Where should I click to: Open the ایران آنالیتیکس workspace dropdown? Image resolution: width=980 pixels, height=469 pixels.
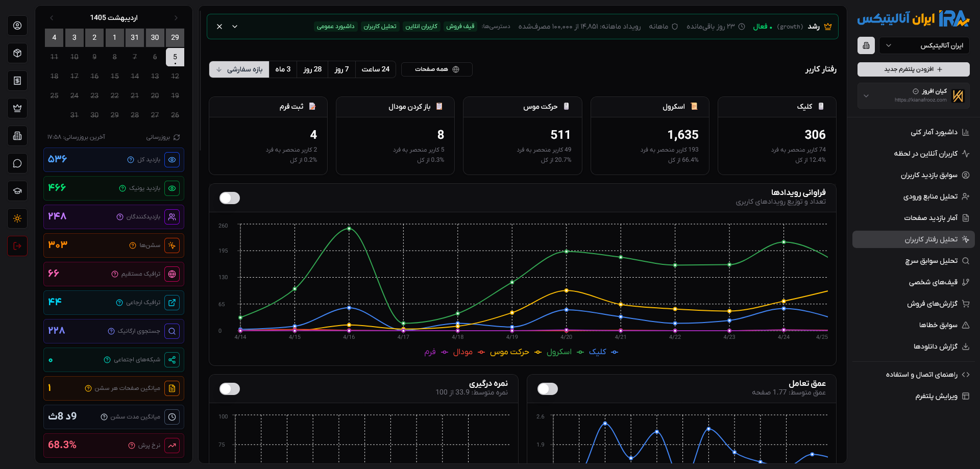924,45
